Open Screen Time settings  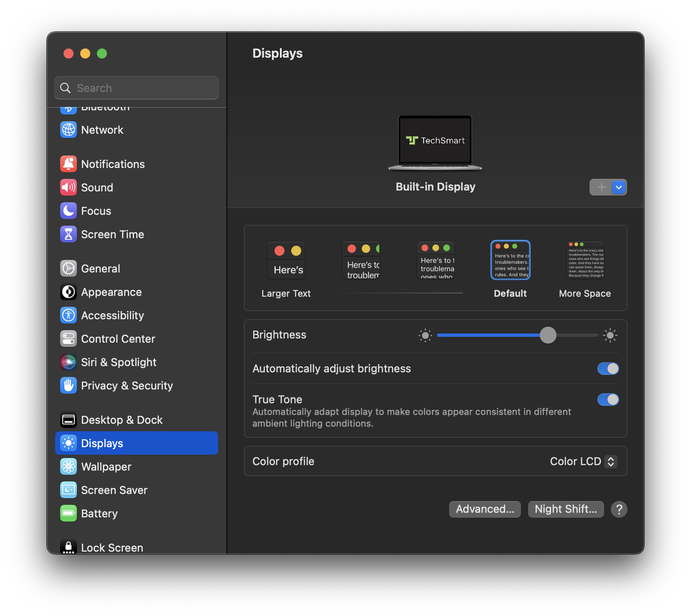[112, 234]
